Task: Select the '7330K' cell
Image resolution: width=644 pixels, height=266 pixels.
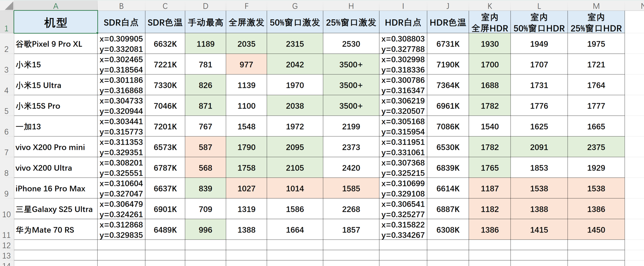Action: (165, 85)
